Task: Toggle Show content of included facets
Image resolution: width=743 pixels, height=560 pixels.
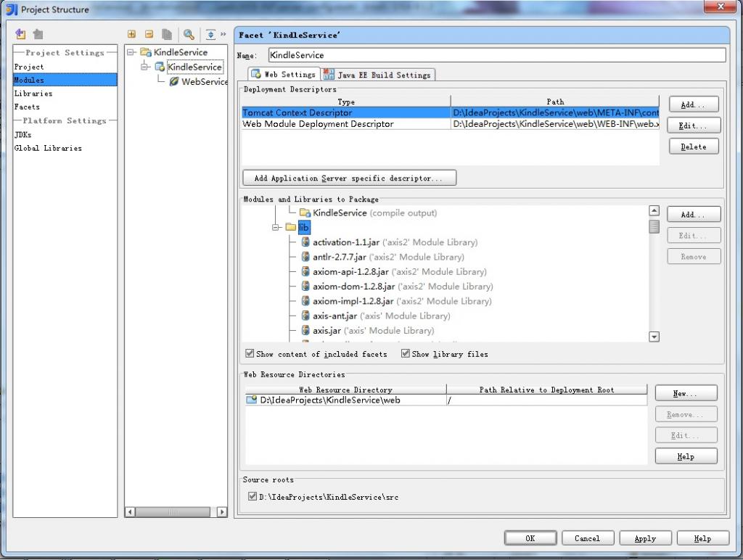Action: point(250,353)
